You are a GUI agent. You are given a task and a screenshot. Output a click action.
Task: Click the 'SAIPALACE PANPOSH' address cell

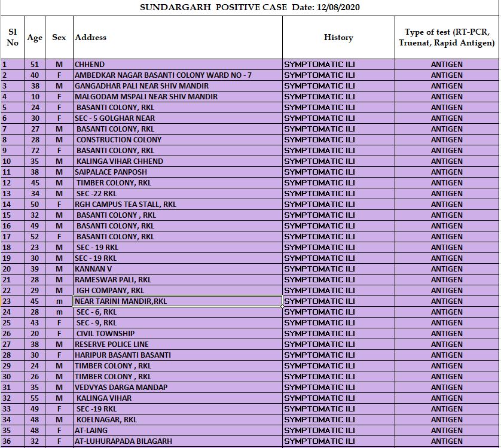[178, 172]
